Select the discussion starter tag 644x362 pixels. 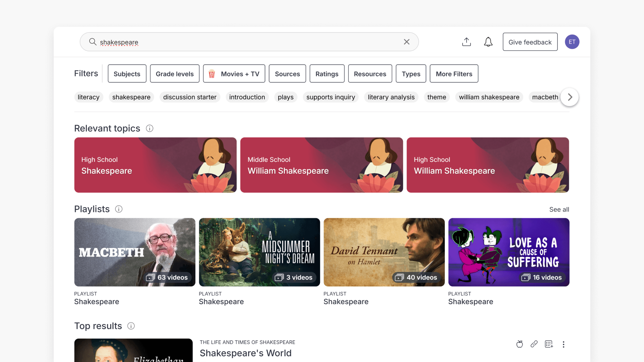coord(190,97)
